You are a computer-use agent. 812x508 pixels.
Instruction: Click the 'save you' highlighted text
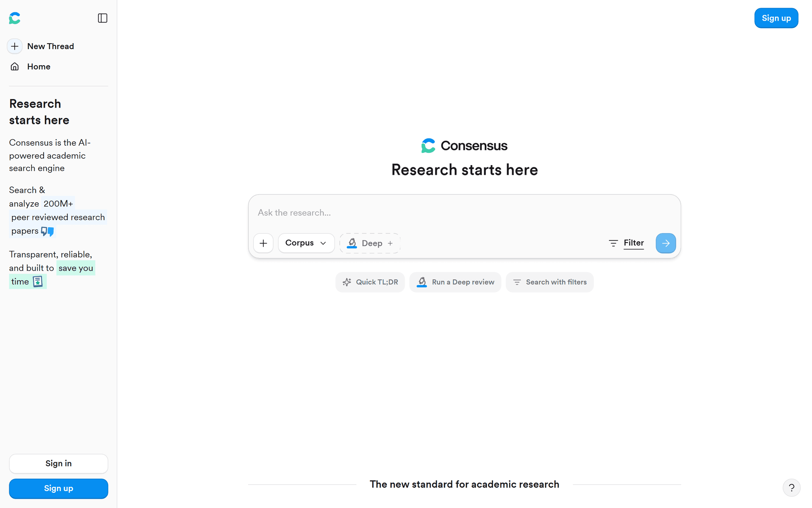pos(76,268)
